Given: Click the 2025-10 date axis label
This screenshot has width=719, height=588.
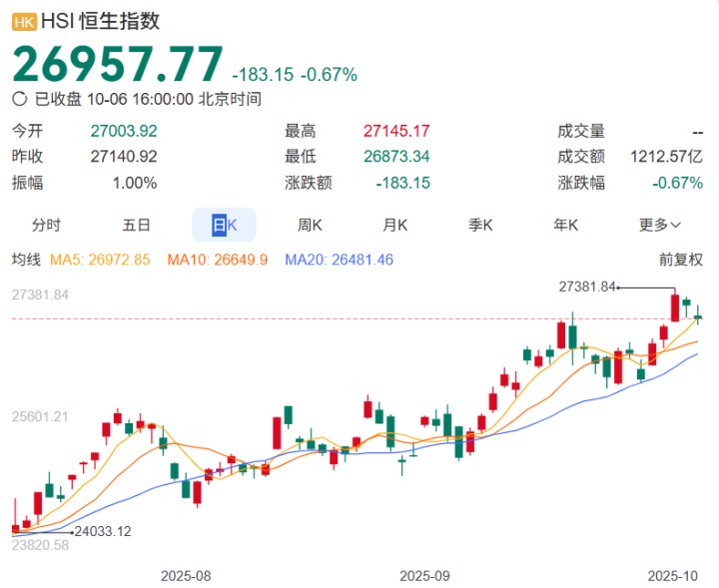Looking at the screenshot, I should pyautogui.click(x=673, y=576).
